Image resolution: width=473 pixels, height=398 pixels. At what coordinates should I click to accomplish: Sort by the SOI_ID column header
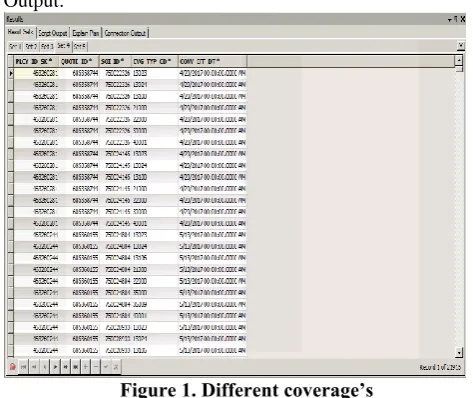(116, 61)
